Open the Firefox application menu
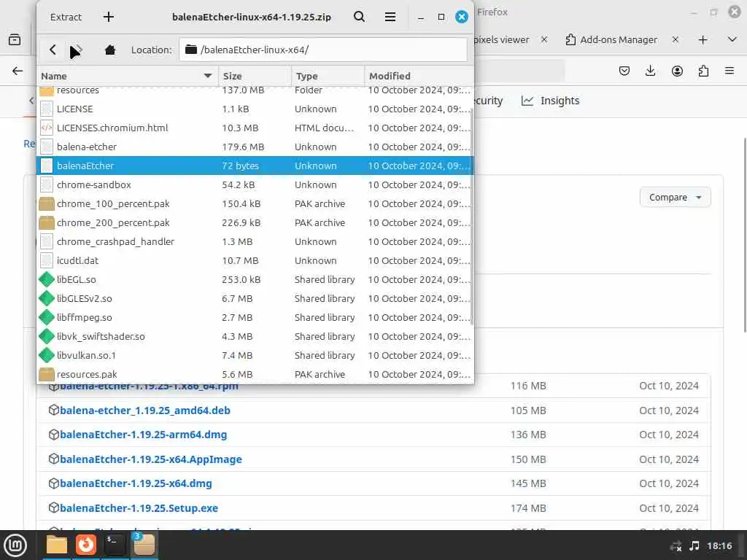The image size is (747, 560). point(729,71)
